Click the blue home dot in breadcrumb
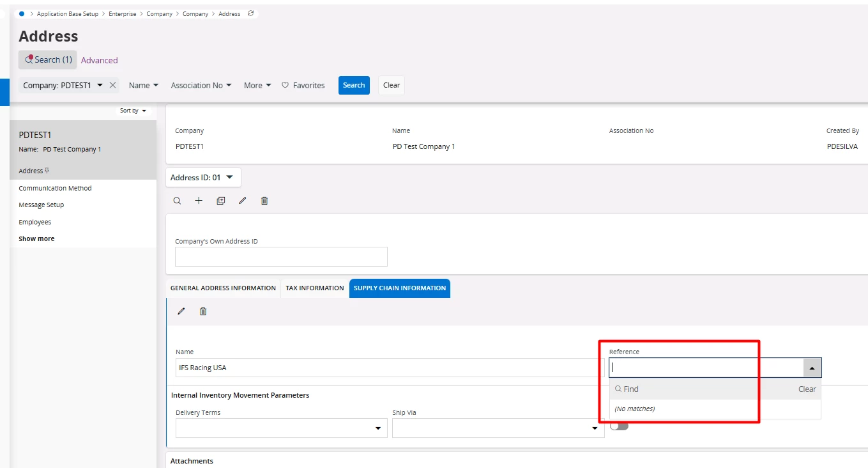The height and width of the screenshot is (468, 868). click(x=22, y=13)
